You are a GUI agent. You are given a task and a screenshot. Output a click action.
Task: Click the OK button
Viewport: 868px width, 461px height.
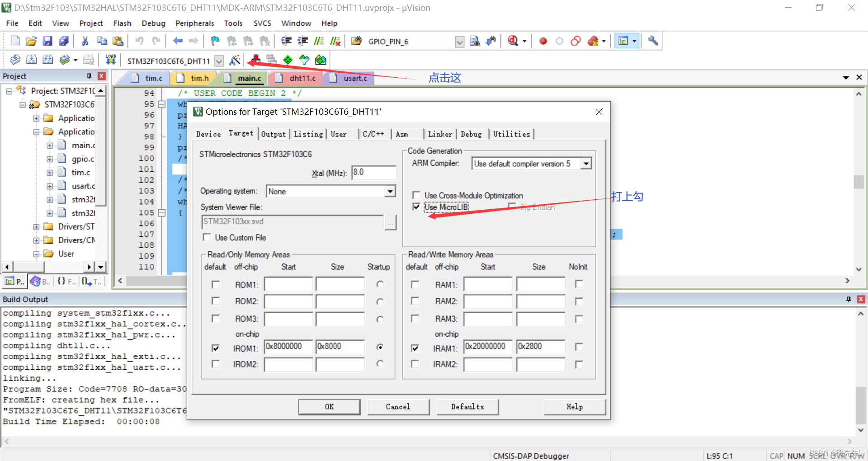coord(329,407)
